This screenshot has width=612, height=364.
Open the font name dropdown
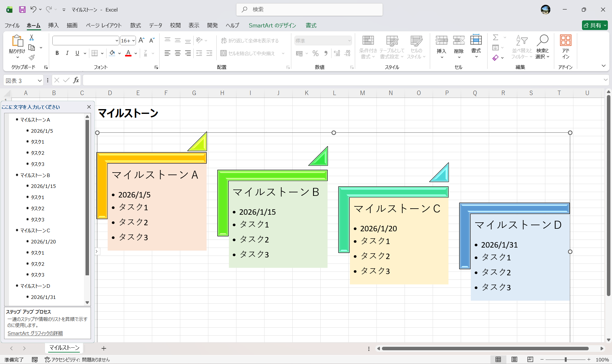pyautogui.click(x=116, y=41)
